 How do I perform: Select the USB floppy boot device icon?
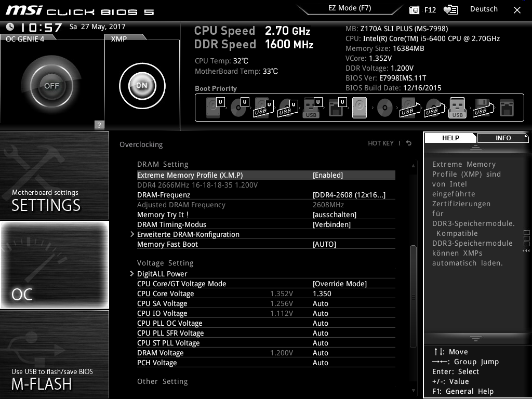[483, 108]
